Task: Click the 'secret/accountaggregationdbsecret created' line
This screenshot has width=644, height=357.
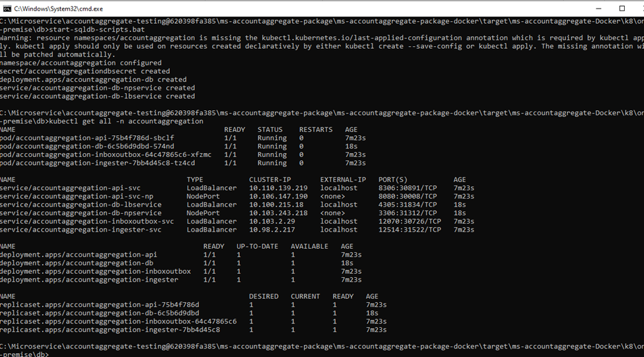Action: (85, 71)
